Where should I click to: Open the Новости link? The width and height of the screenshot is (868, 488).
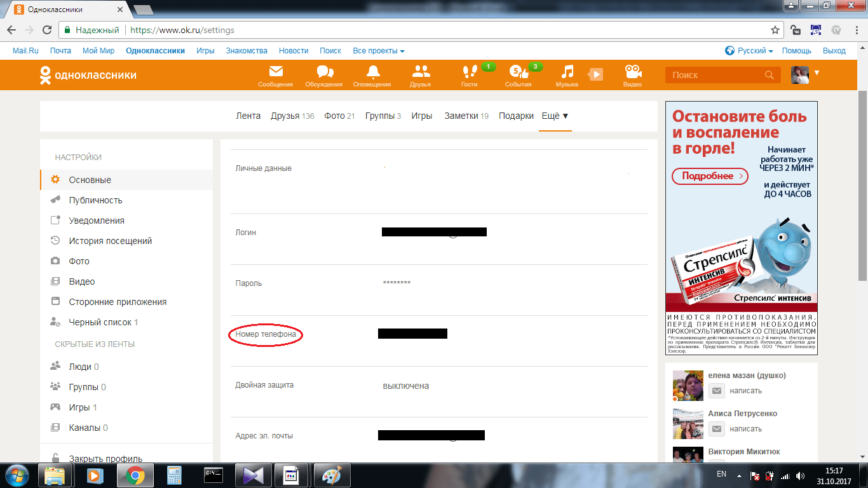pyautogui.click(x=294, y=51)
